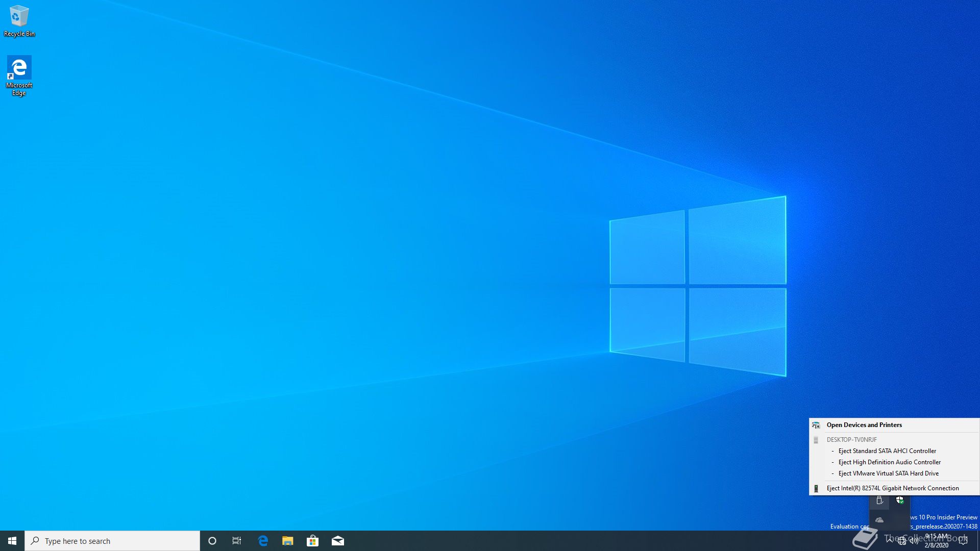980x551 pixels.
Task: Open Task View on the taskbar
Action: pyautogui.click(x=237, y=541)
